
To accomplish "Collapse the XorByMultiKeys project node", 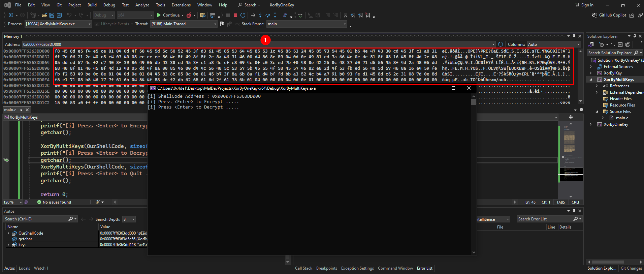I will [591, 80].
